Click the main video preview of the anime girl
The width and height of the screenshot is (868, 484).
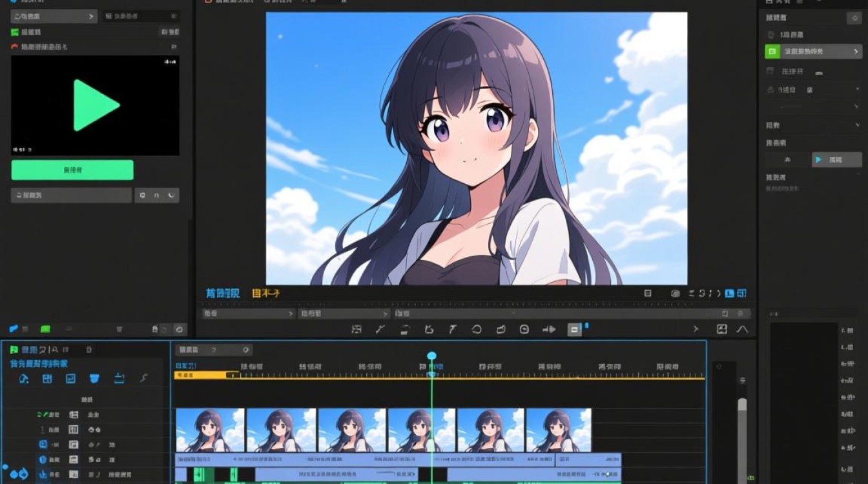coord(477,148)
